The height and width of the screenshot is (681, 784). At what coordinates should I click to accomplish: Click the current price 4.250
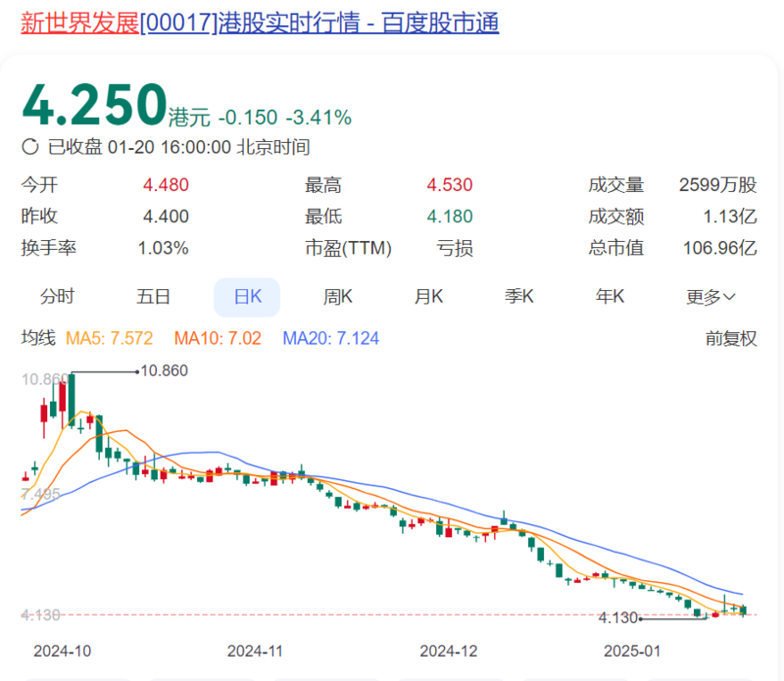pos(94,105)
